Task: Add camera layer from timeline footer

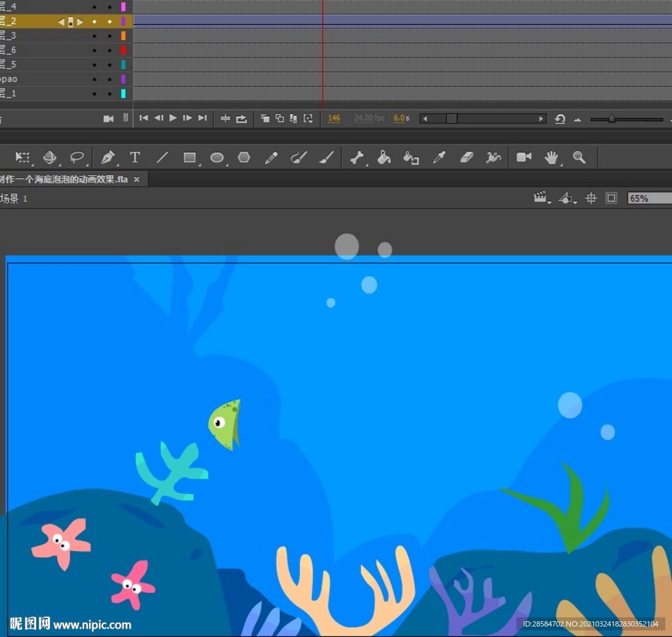Action: [108, 119]
